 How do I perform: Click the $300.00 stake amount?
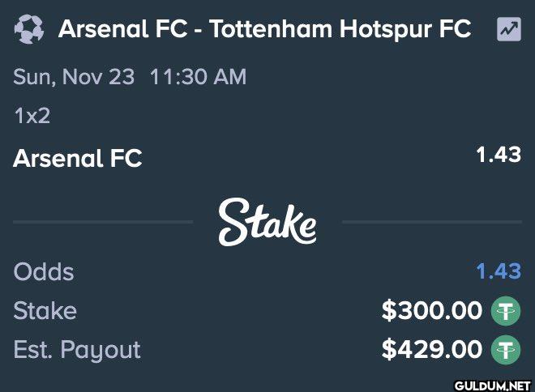point(431,310)
